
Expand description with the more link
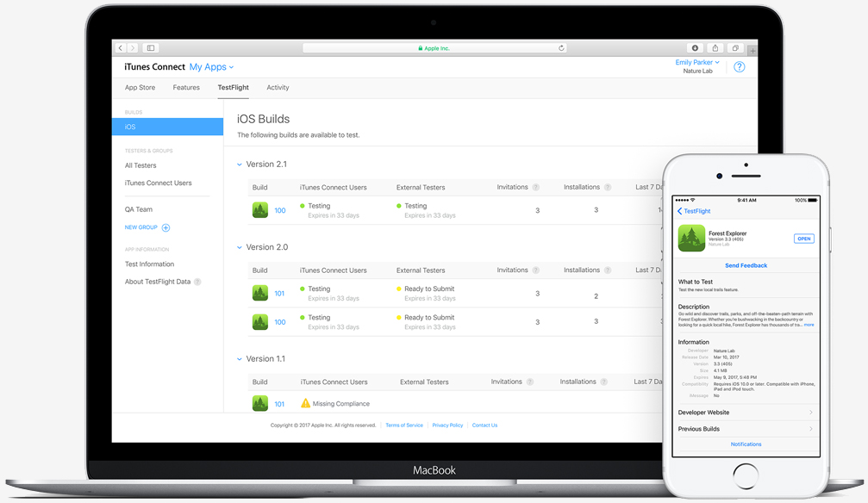pos(809,325)
